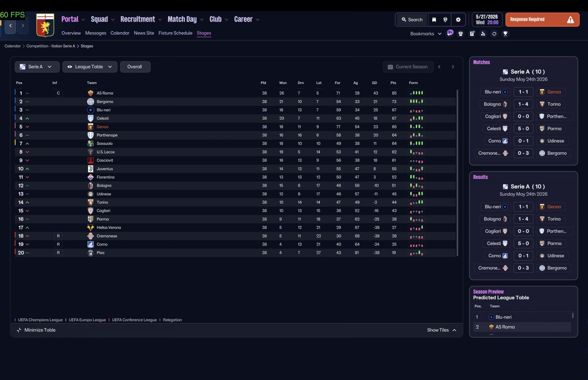Click Bologna badge in league table

[x=90, y=186]
